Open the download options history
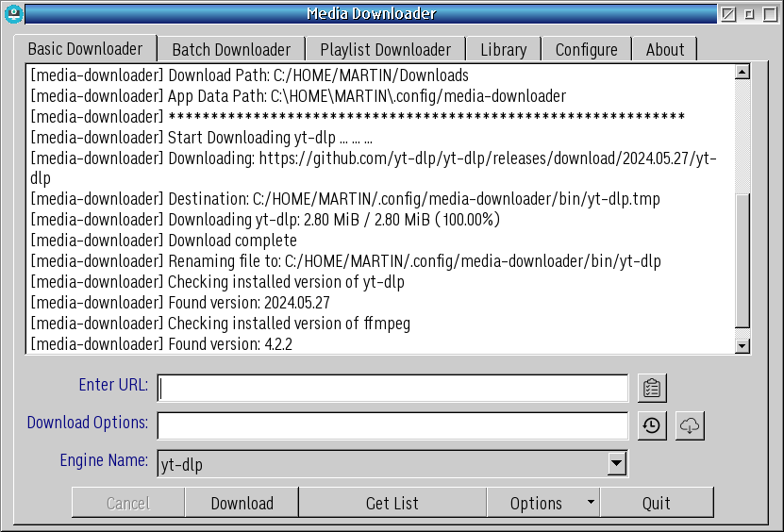 point(652,426)
